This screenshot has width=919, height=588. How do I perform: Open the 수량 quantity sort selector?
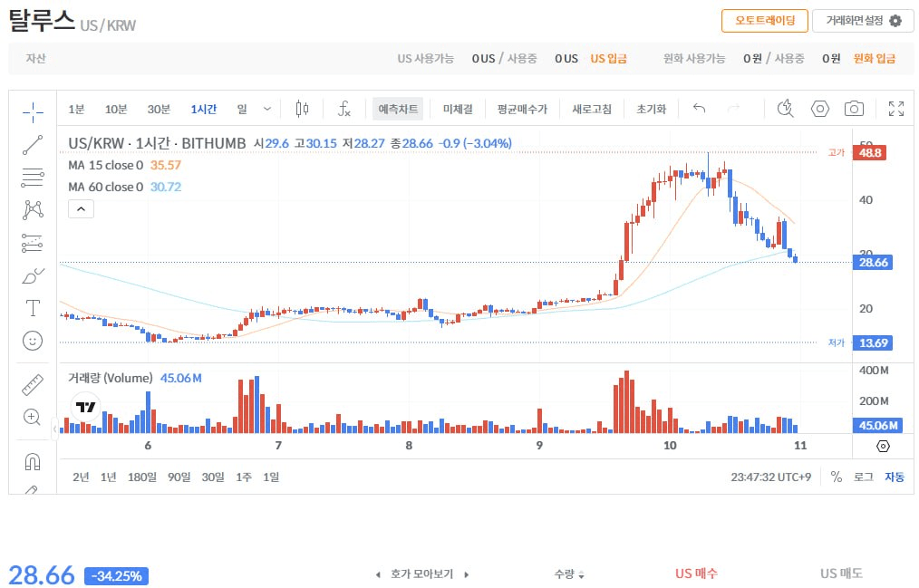point(569,574)
